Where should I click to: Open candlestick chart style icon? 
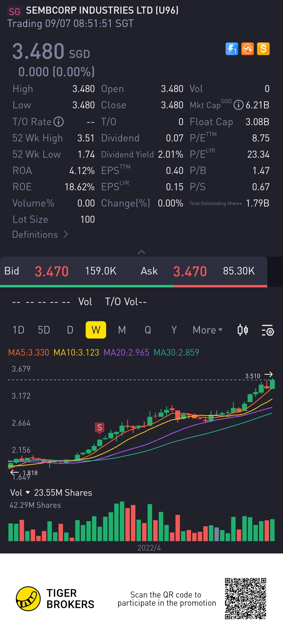243,330
